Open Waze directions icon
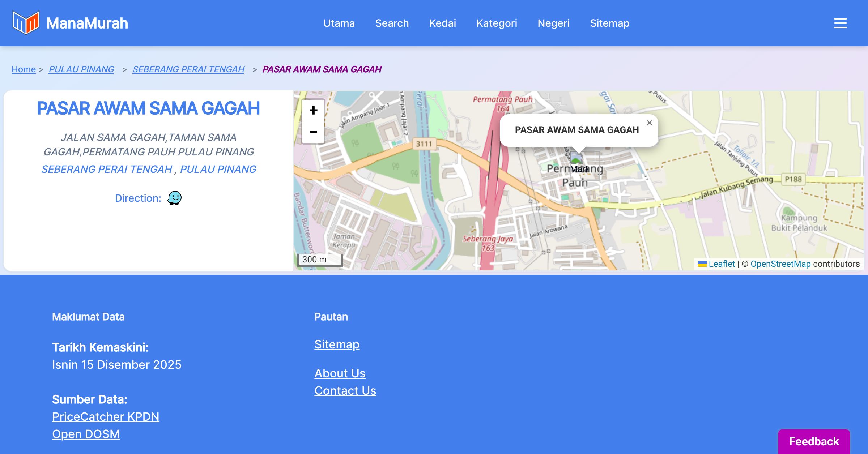This screenshot has height=454, width=868. coord(174,198)
